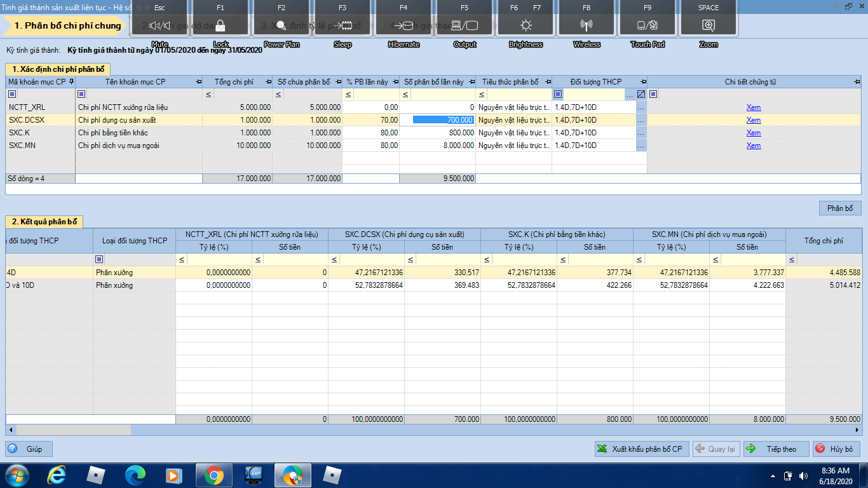Click the Brightness sun overlay icon

pyautogui.click(x=526, y=26)
